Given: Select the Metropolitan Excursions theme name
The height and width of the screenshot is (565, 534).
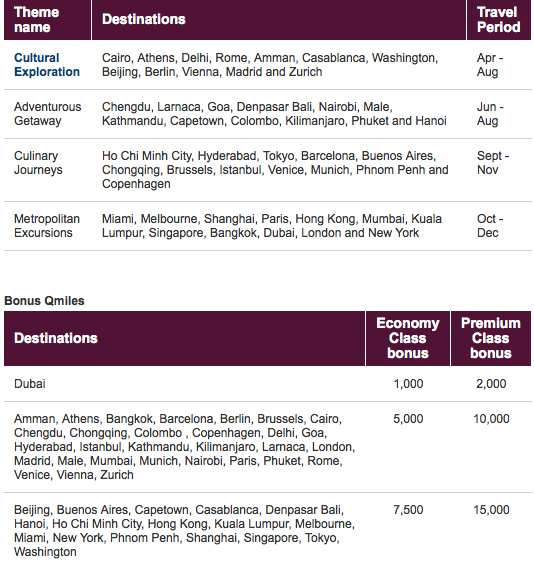Looking at the screenshot, I should point(47,226).
